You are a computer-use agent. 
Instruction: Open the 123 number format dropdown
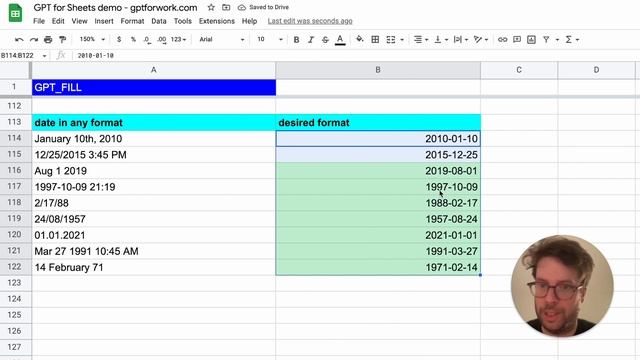tap(178, 40)
